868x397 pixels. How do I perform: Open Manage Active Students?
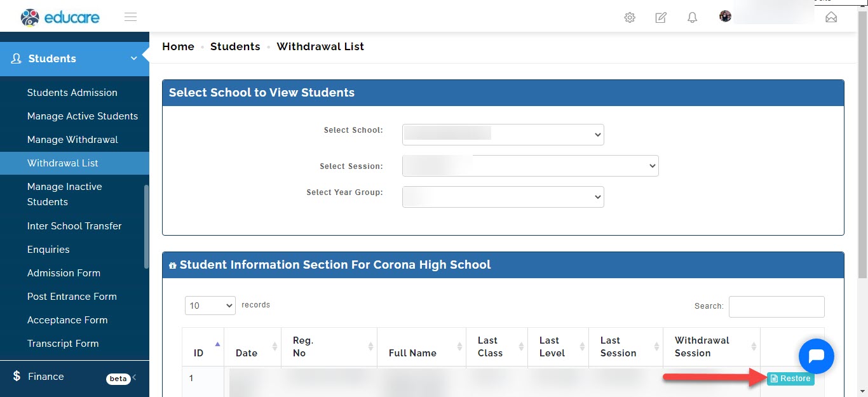point(83,116)
